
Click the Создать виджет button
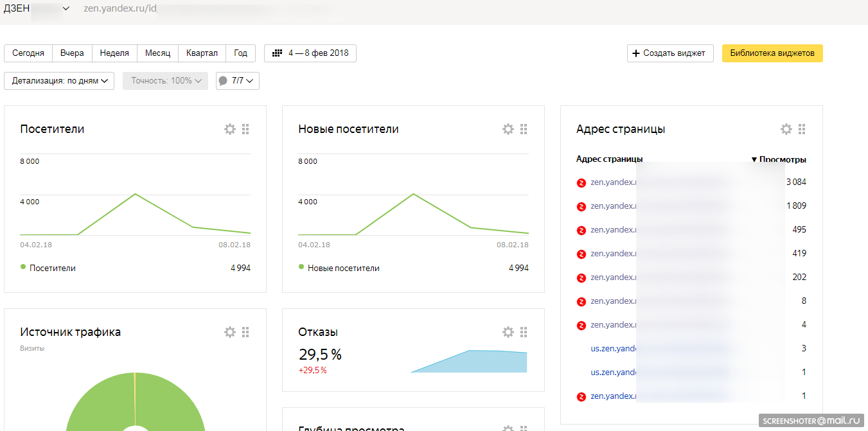coord(670,53)
